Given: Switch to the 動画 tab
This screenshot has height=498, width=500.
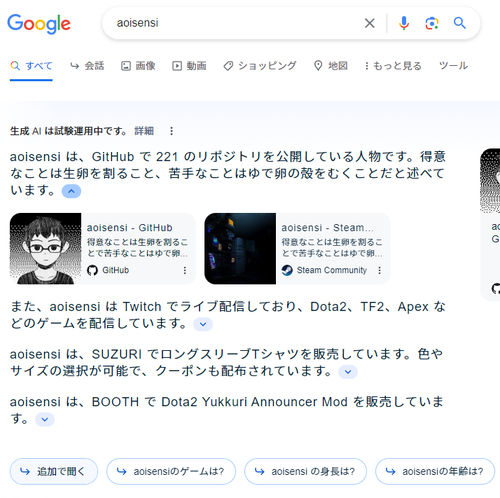Looking at the screenshot, I should (x=189, y=66).
